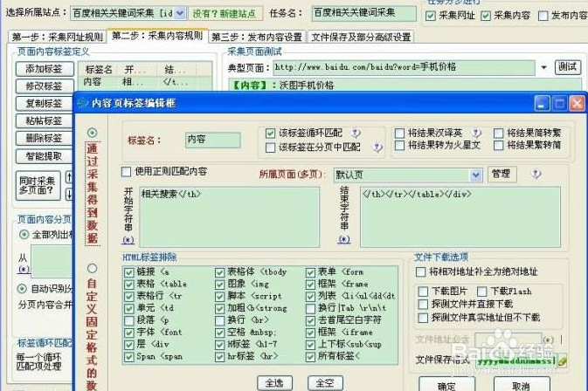
Task: Check 使用正则匹配内容 option
Action: click(x=127, y=172)
